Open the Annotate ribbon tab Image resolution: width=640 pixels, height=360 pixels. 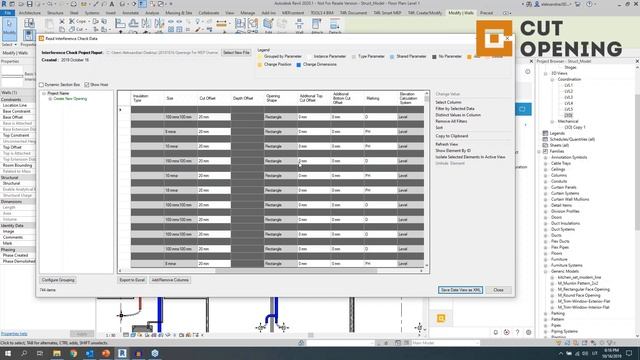click(x=131, y=13)
